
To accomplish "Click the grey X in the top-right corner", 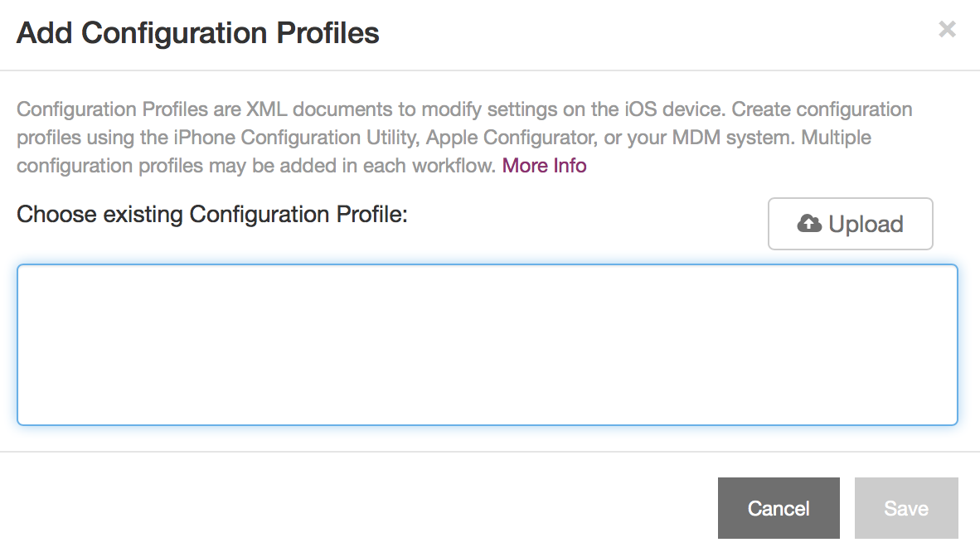I will (x=947, y=29).
